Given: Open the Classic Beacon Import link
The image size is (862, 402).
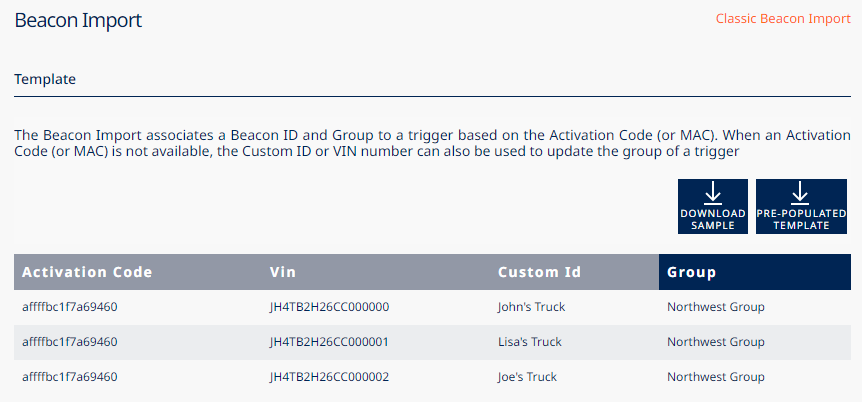Looking at the screenshot, I should pos(782,19).
